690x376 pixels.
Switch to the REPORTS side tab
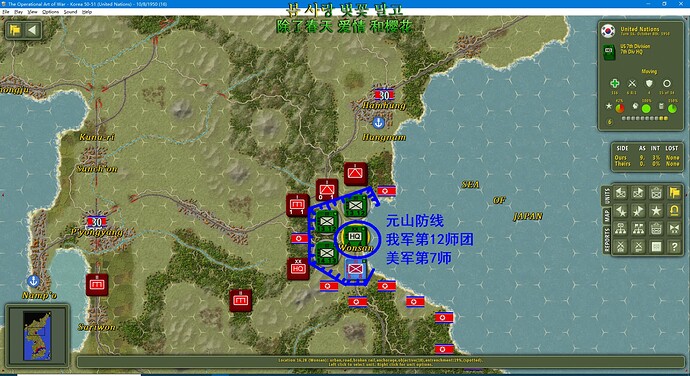click(606, 240)
